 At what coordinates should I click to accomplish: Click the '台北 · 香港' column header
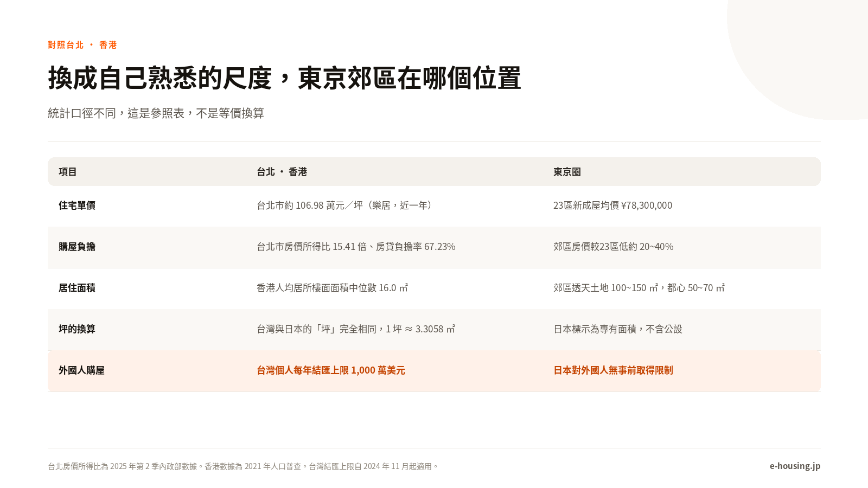282,172
